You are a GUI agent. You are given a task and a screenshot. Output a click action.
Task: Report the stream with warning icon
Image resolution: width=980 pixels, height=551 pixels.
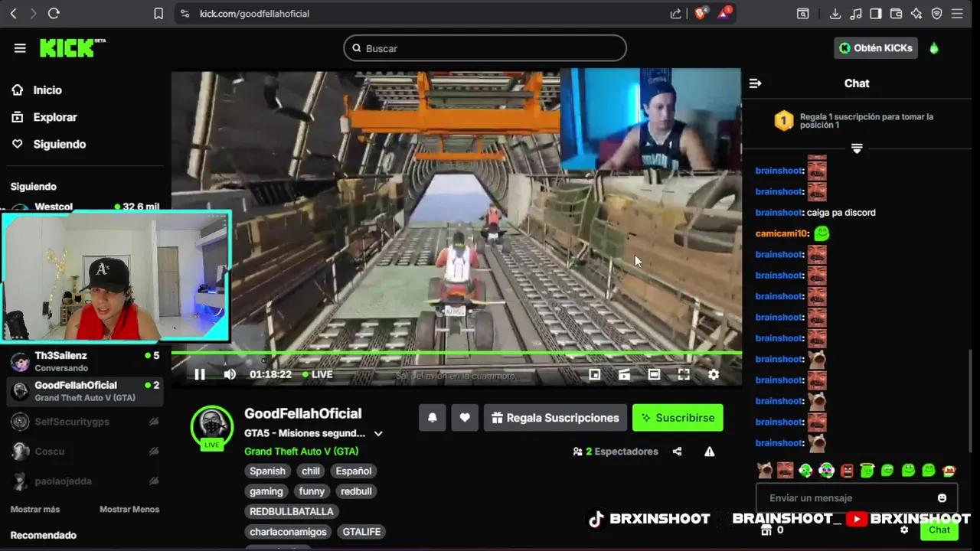pos(710,452)
